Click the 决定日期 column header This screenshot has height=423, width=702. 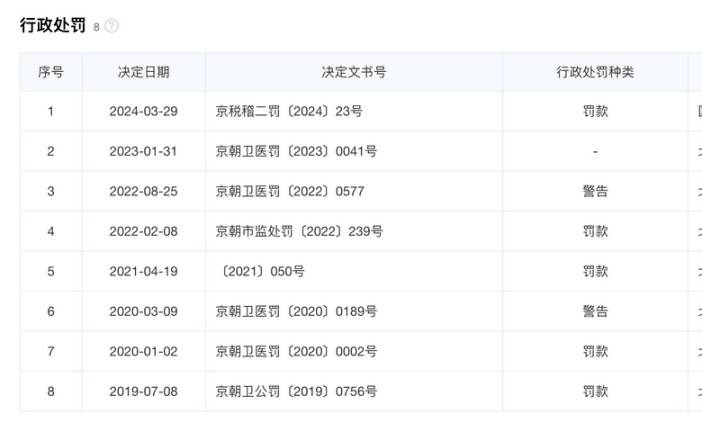click(x=143, y=72)
